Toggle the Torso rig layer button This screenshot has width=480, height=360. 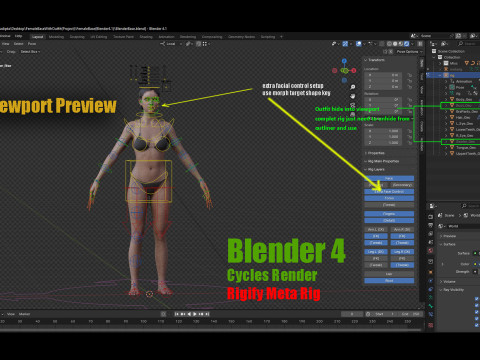389,198
